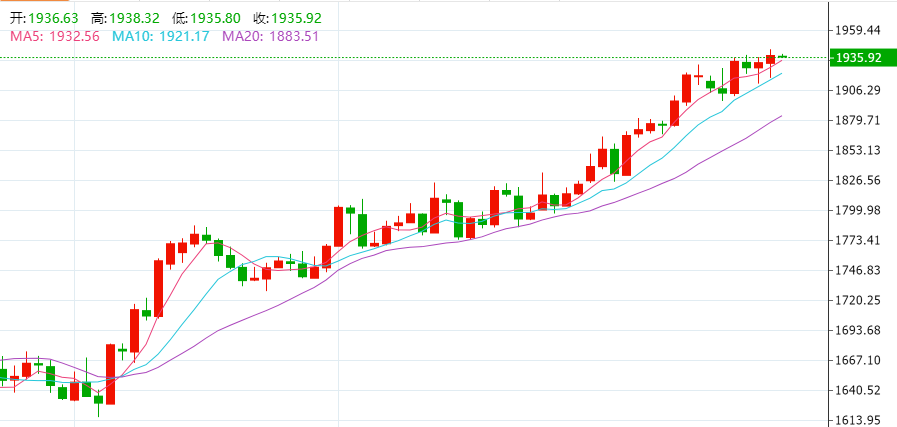Click the 1640.52 price axis label
897x427 pixels.
pyautogui.click(x=858, y=390)
